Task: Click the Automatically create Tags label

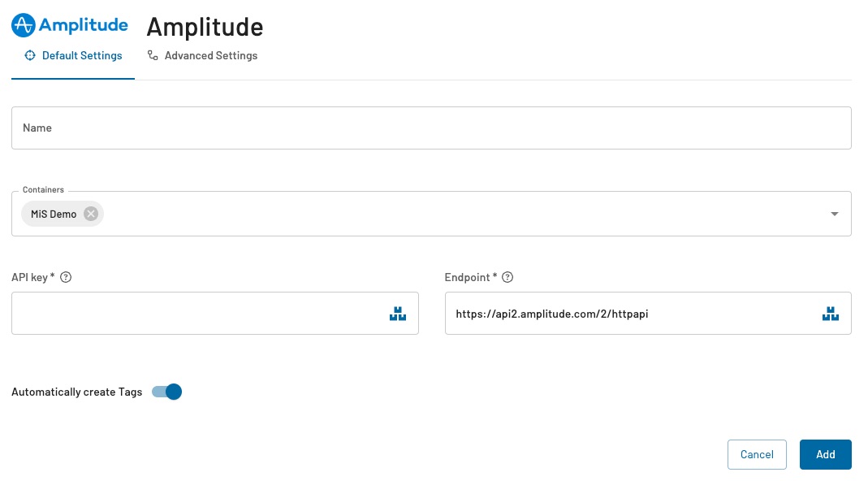Action: (77, 392)
